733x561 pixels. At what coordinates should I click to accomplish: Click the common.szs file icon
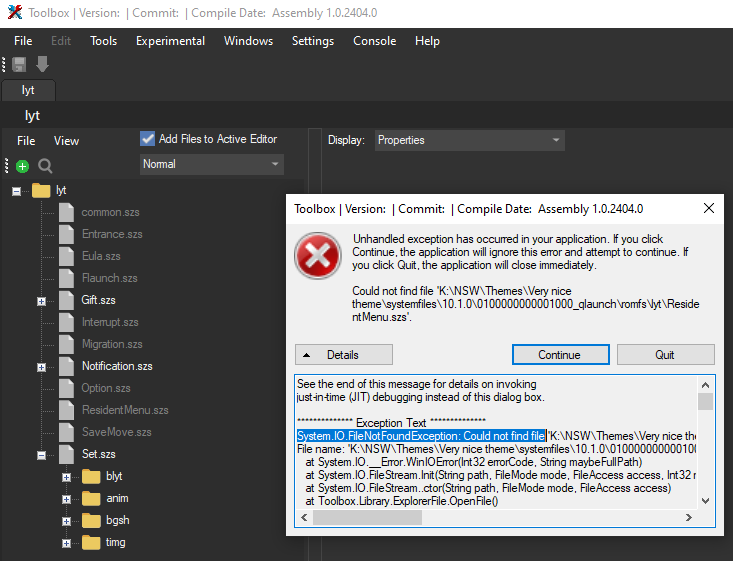click(66, 212)
